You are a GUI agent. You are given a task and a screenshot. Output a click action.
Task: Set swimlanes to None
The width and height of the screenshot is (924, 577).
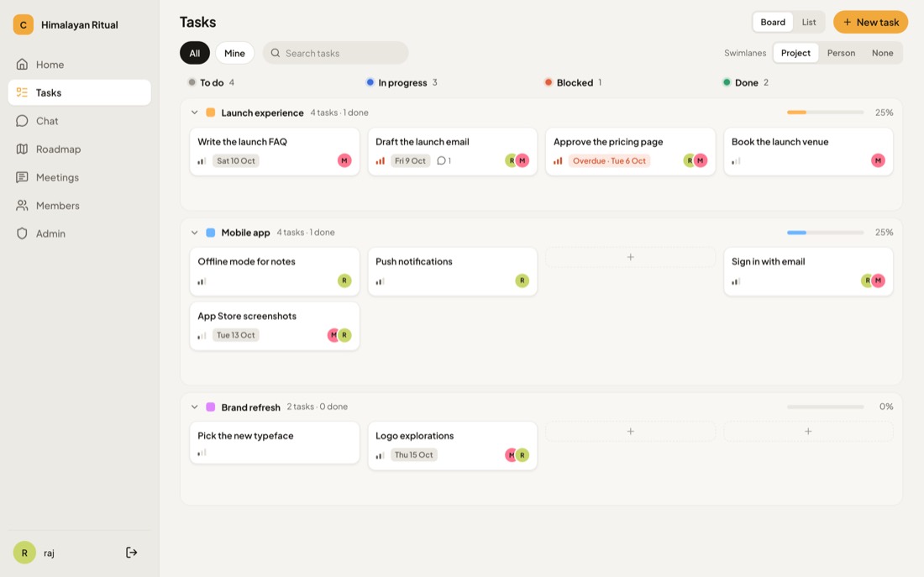(x=882, y=53)
